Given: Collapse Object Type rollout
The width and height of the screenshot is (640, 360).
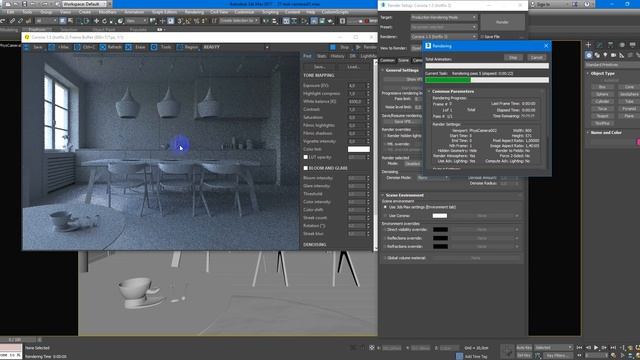Looking at the screenshot, I should 602,73.
